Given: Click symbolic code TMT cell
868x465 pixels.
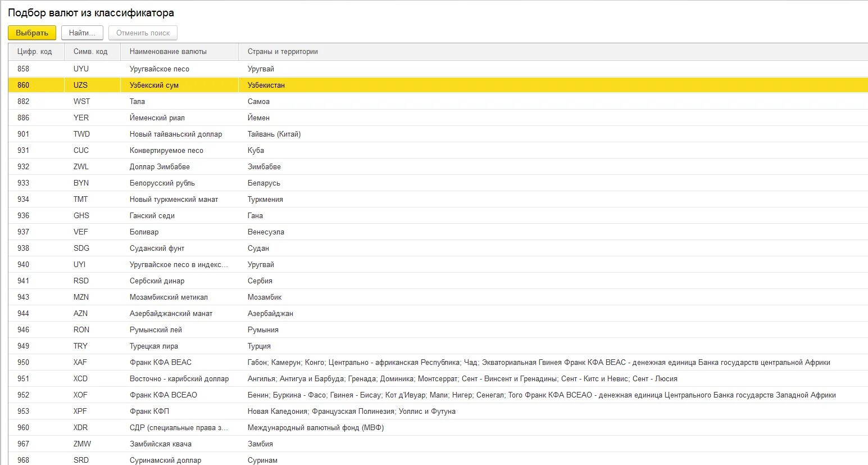Looking at the screenshot, I should (93, 199).
